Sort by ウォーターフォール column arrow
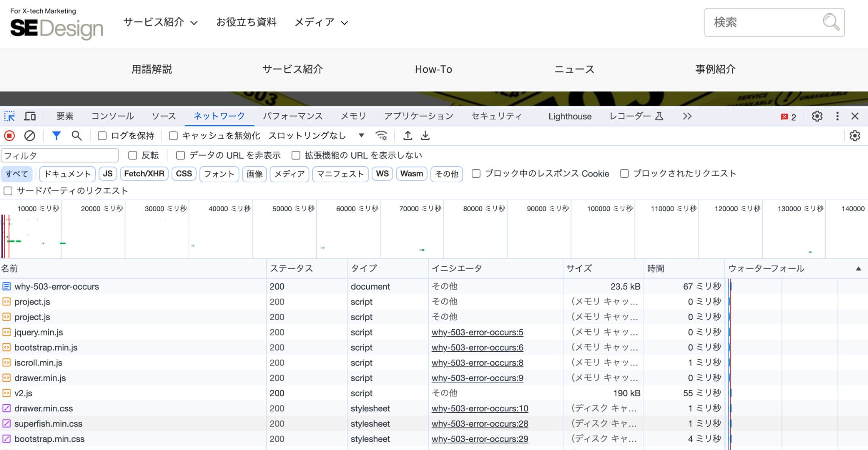 (858, 268)
